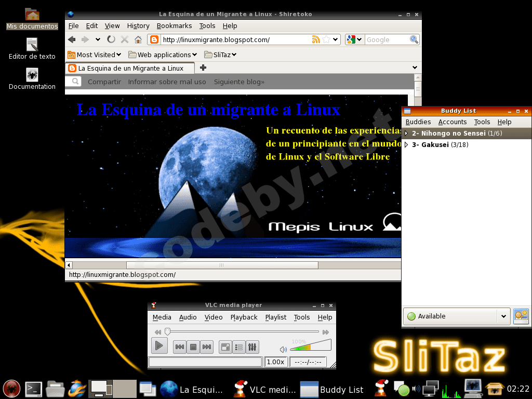Open the back/forward history dropdown arrow
Image resolution: width=532 pixels, height=399 pixels.
(x=98, y=39)
